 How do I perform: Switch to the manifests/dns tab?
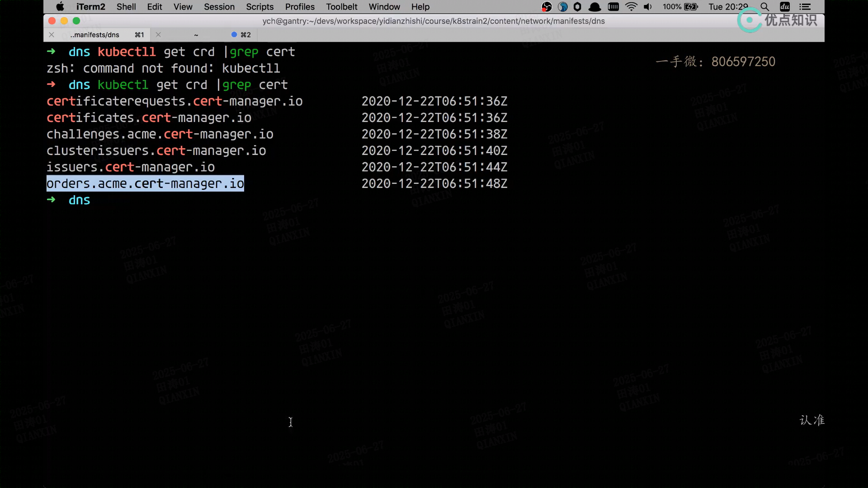coord(95,35)
